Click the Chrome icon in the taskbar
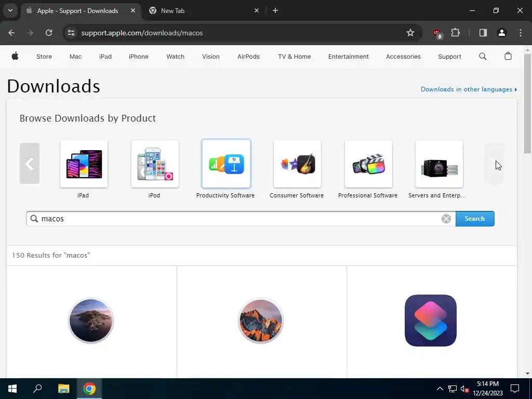Viewport: 532px width, 399px height. click(x=89, y=389)
